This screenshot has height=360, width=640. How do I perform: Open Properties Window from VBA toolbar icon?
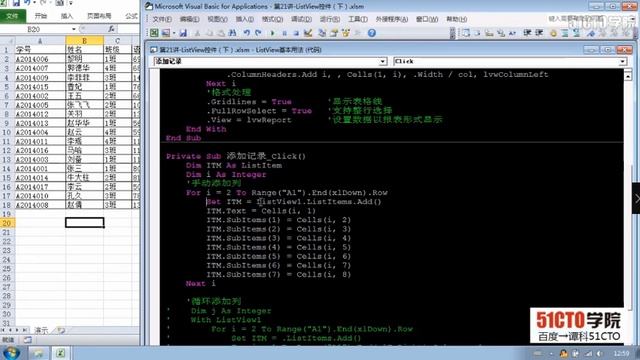click(x=334, y=33)
